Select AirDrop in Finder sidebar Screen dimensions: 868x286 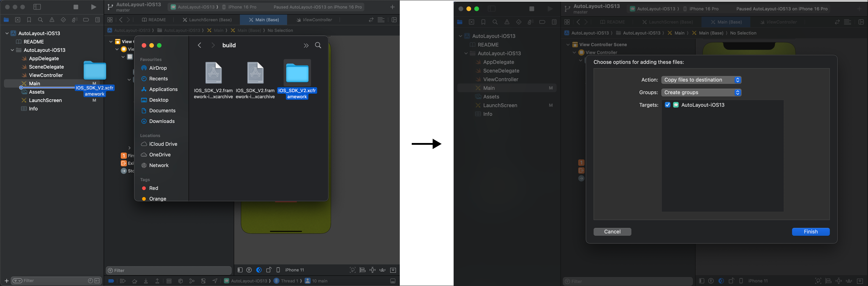[158, 68]
